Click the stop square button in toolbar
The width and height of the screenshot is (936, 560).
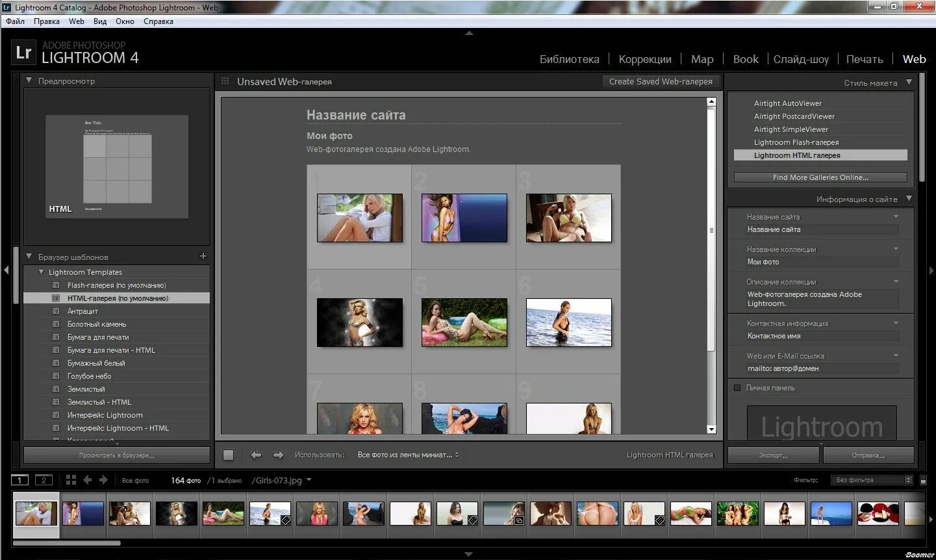click(x=228, y=455)
